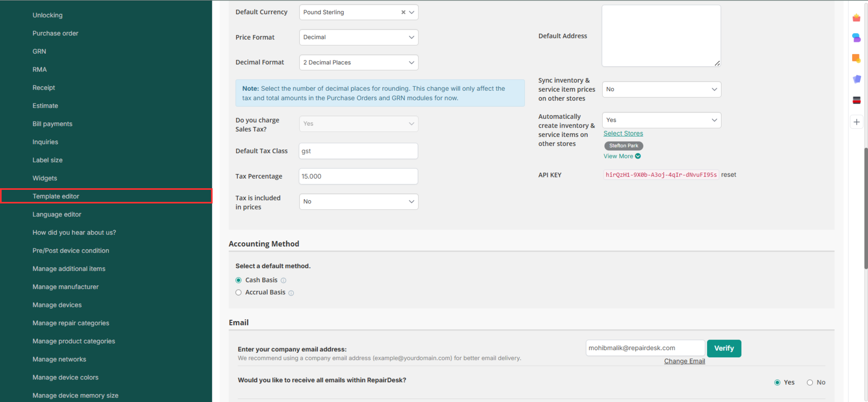Open the red shopping bag sidebar icon

coord(856,17)
